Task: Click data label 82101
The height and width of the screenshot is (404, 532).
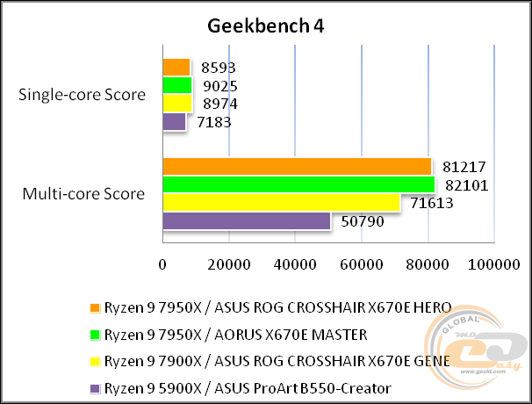Action: click(467, 185)
